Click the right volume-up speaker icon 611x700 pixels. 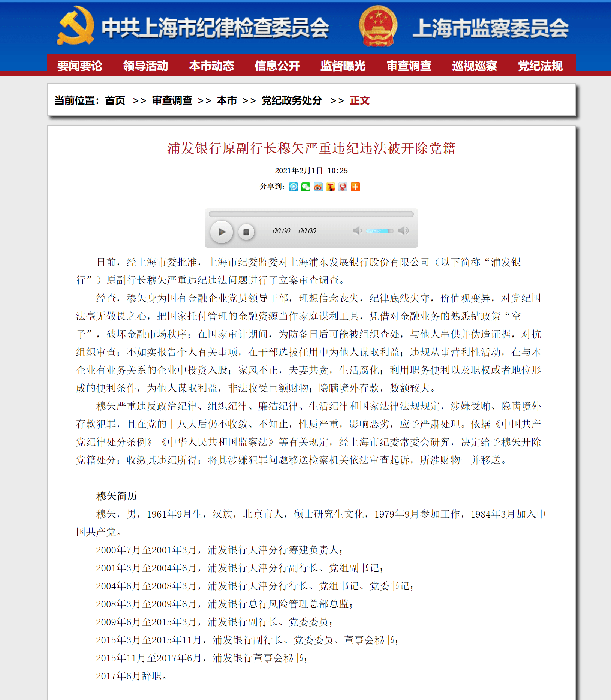click(x=403, y=231)
